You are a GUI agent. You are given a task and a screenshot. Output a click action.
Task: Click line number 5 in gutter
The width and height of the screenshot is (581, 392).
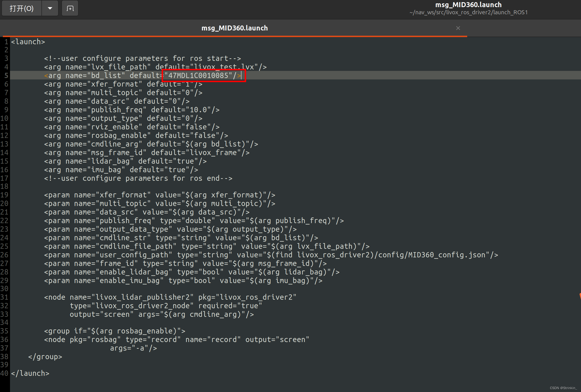tap(6, 75)
